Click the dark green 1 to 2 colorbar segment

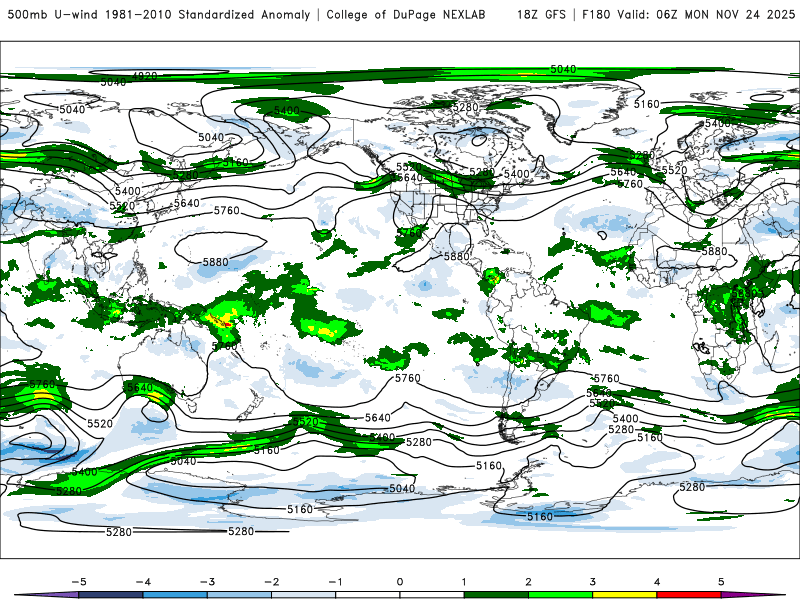click(496, 595)
